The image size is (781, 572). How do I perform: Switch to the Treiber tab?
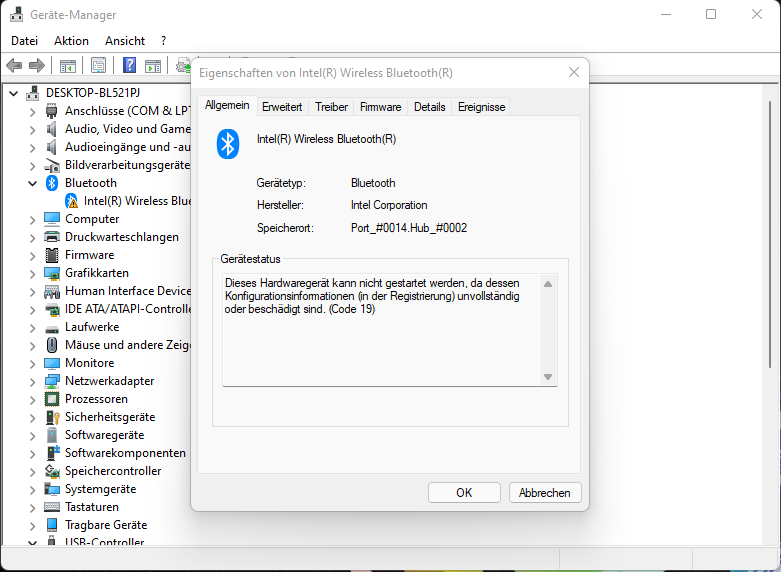[x=331, y=107]
